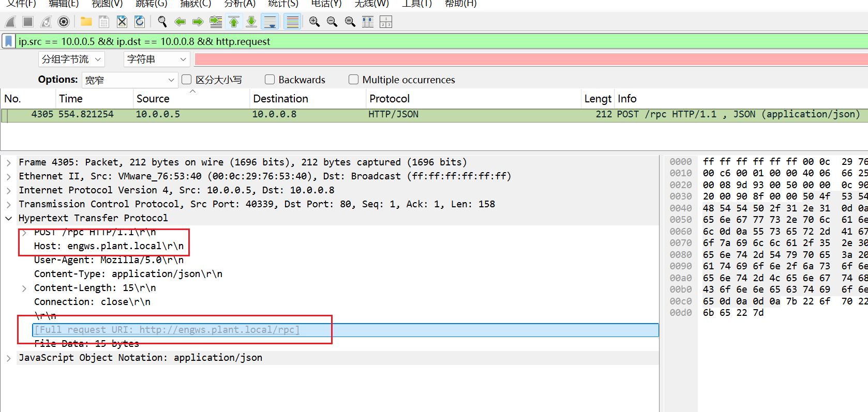
Task: Go to the previous packet green arrow
Action: 180,22
